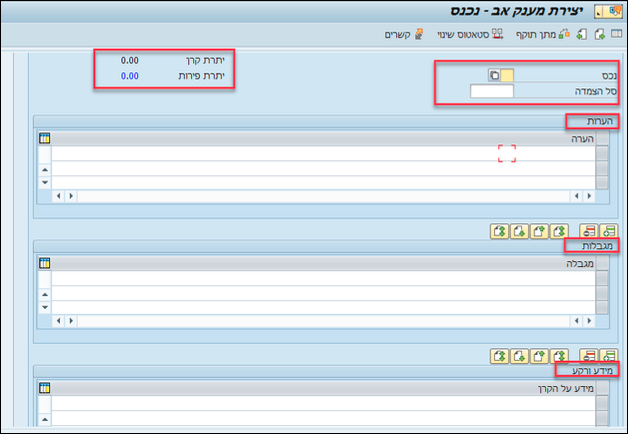Open the סטאטוס שינוי toolbar option
The width and height of the screenshot is (630, 436).
470,35
